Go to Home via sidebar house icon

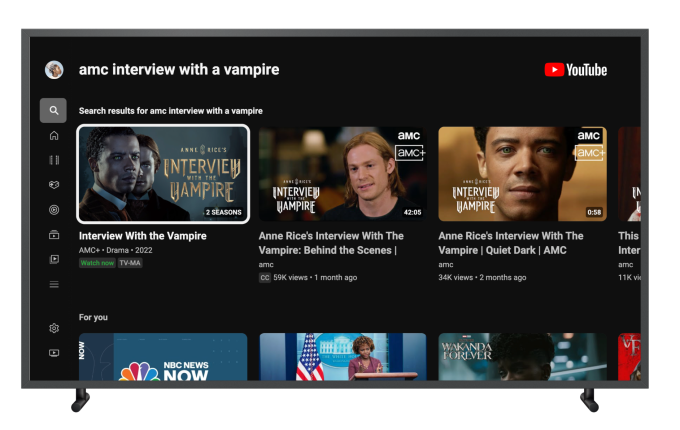tap(54, 135)
